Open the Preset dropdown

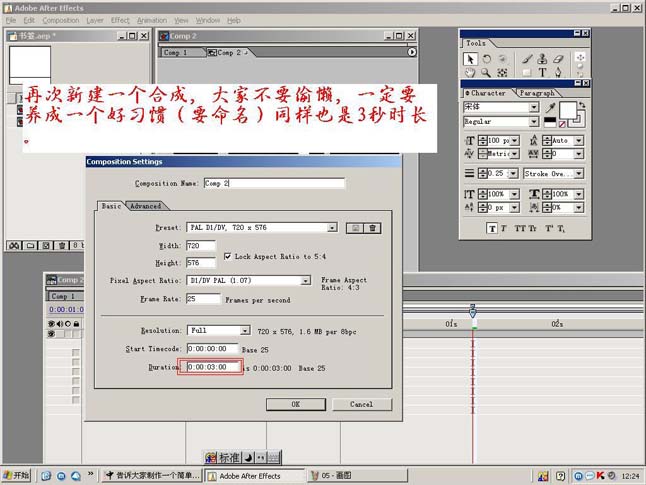click(332, 227)
